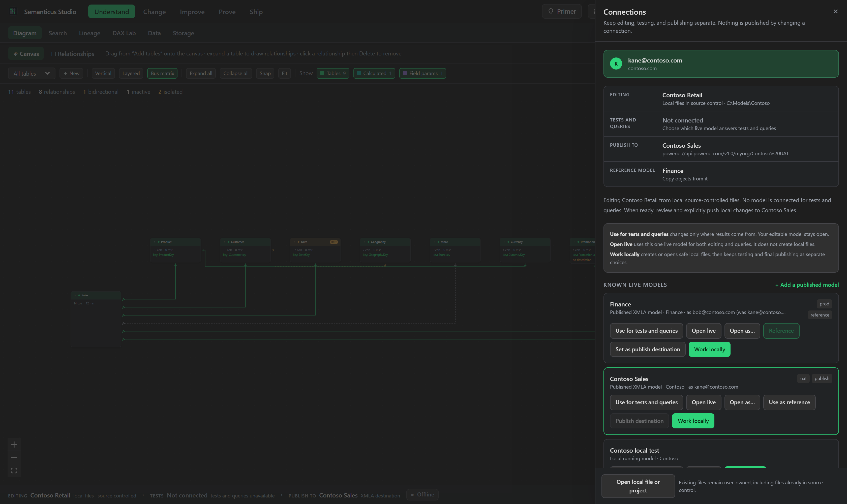Click Add a published model
This screenshot has height=504, width=847.
[x=807, y=285]
